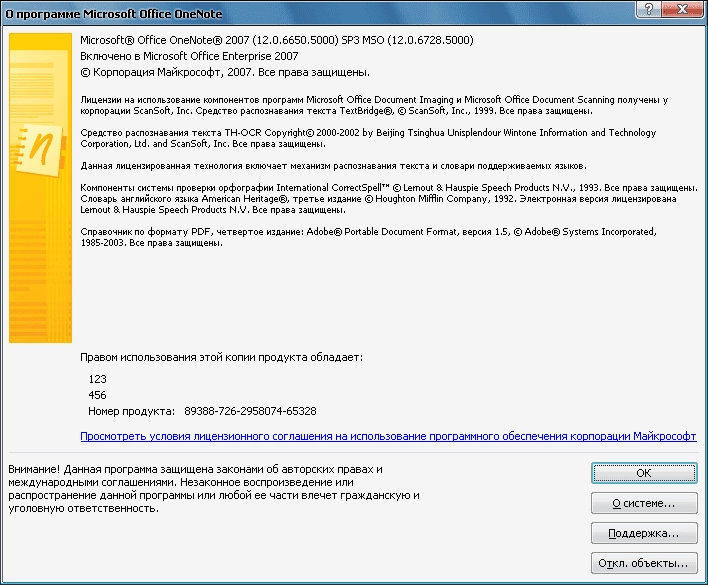Click the Adobe PDF reference paragraph
708x585 pixels.
pyautogui.click(x=368, y=237)
